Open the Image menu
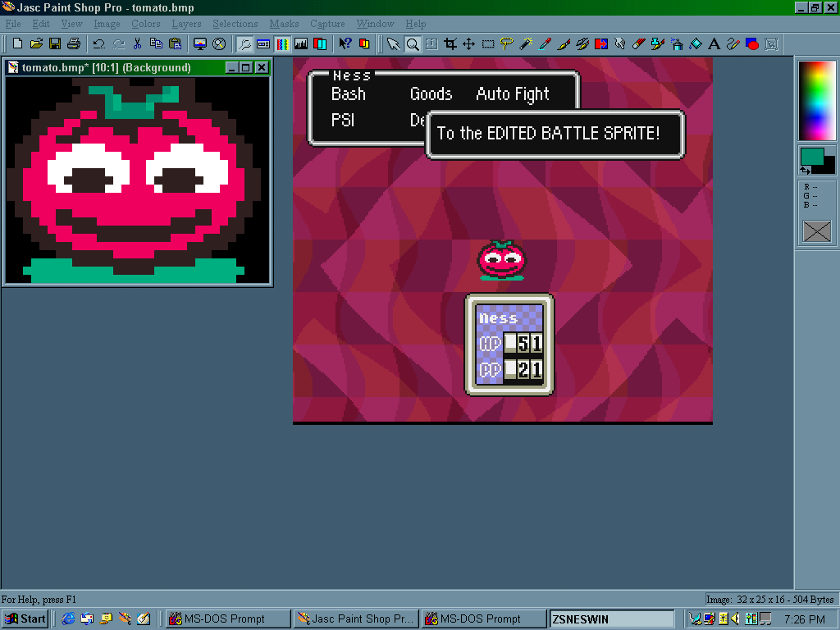 (107, 24)
